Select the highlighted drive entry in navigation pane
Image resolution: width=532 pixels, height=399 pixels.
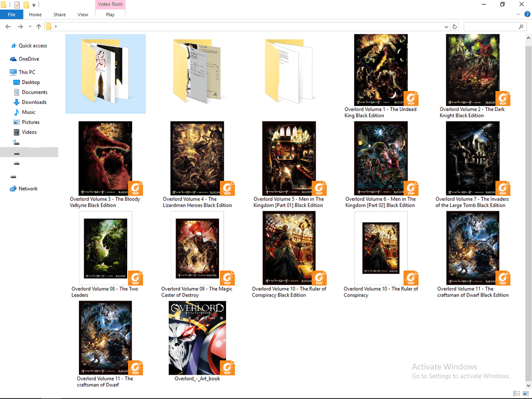(29, 152)
